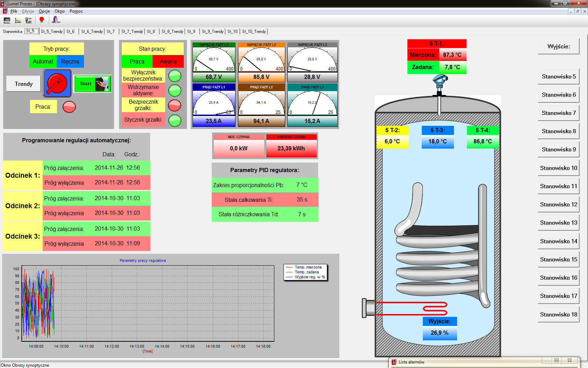
Task: Click the Lumel Proces title bar icon
Action: click(x=3, y=3)
